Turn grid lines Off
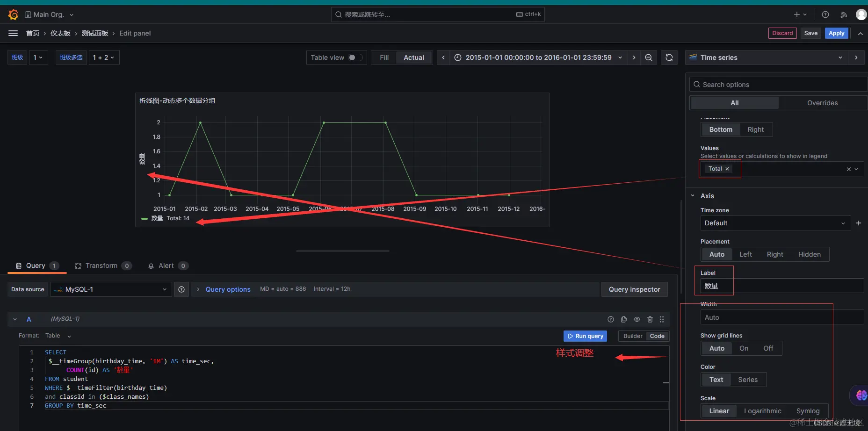868x431 pixels. pyautogui.click(x=768, y=348)
